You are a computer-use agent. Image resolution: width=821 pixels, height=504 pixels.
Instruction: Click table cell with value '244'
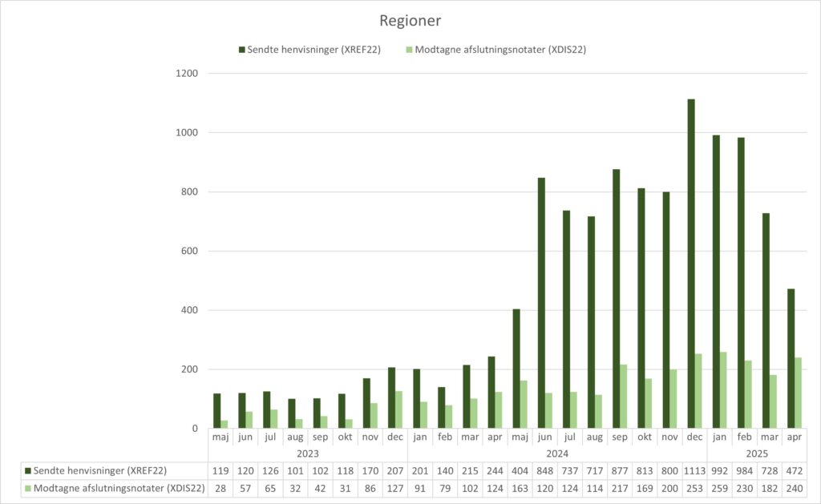click(x=495, y=471)
